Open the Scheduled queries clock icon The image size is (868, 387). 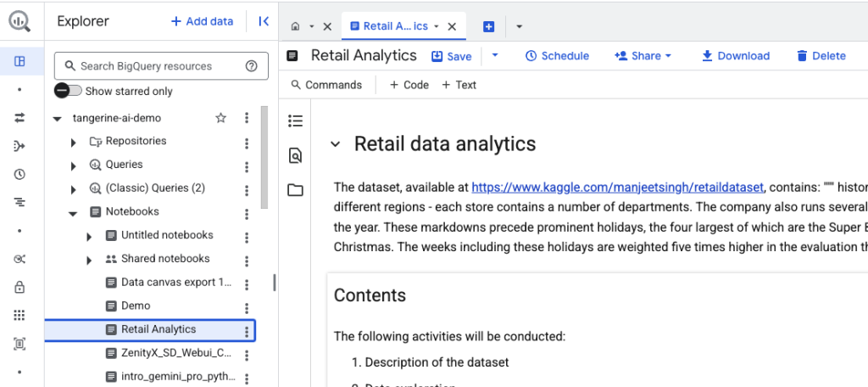click(19, 174)
